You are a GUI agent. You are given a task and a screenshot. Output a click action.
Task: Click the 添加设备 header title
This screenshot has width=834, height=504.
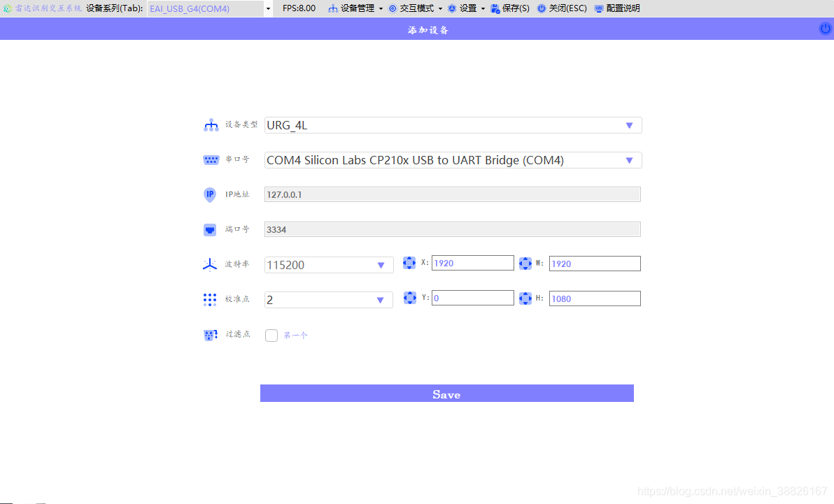(428, 30)
